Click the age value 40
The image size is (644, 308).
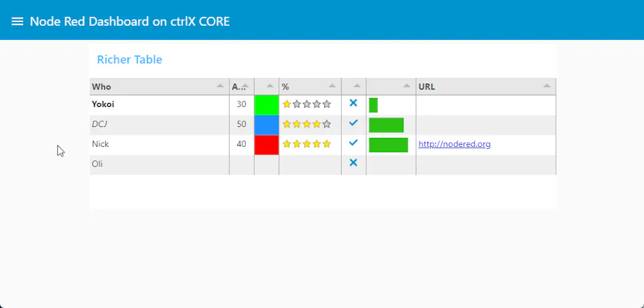coord(242,144)
